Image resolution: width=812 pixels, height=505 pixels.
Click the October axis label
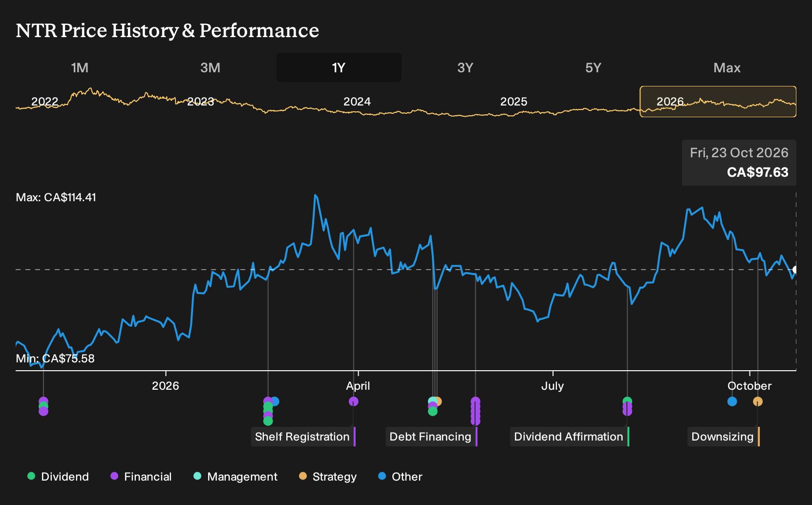(749, 386)
